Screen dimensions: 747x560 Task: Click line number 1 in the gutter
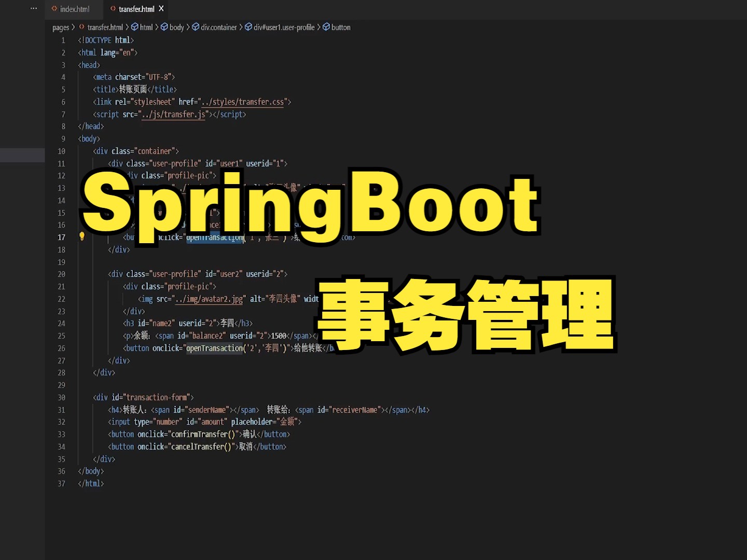[63, 40]
